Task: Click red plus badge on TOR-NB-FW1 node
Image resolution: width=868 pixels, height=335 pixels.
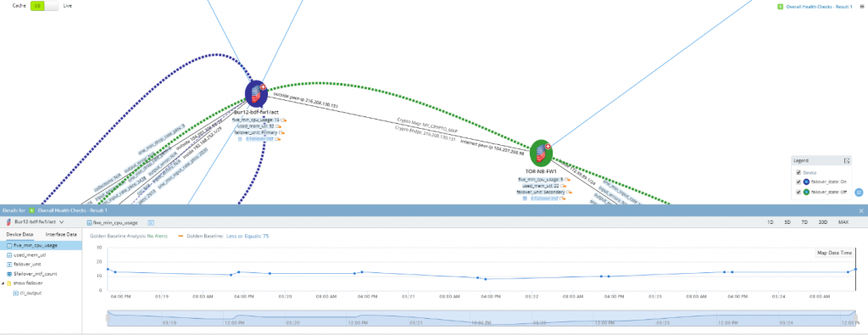Action: [548, 147]
